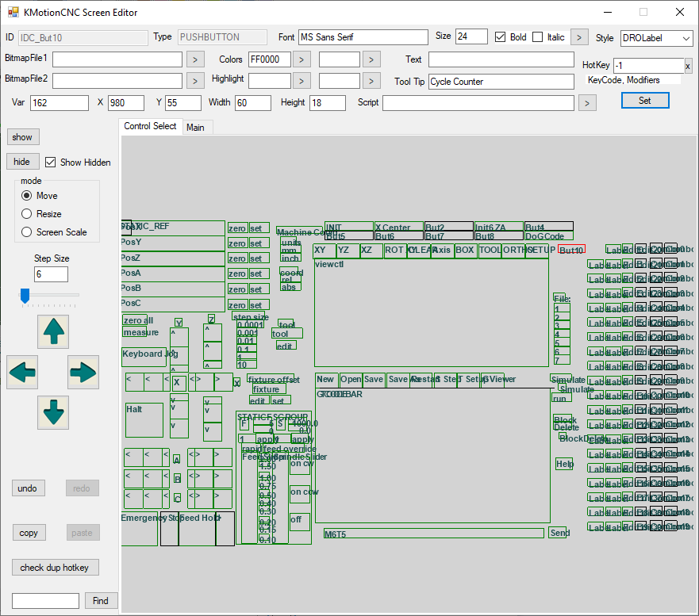Browse for BitmapFile1 using its arrow button
The width and height of the screenshot is (699, 616).
click(195, 59)
